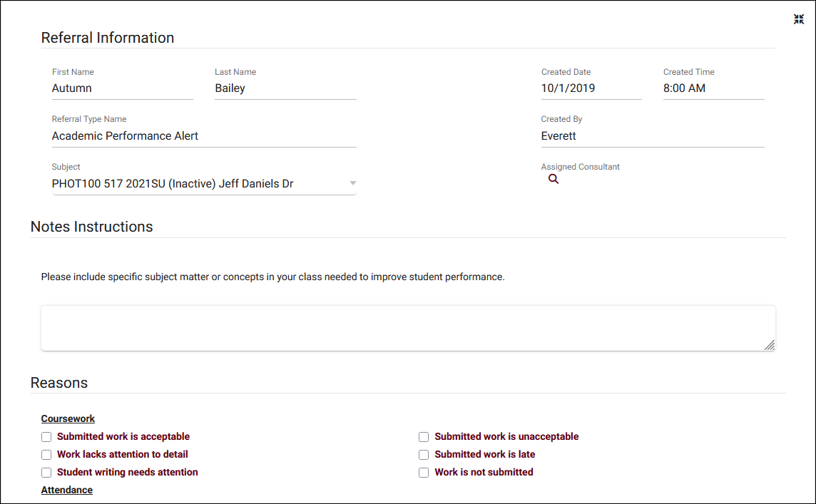This screenshot has width=816, height=504.
Task: Click the collapse fullscreen icon
Action: point(799,19)
